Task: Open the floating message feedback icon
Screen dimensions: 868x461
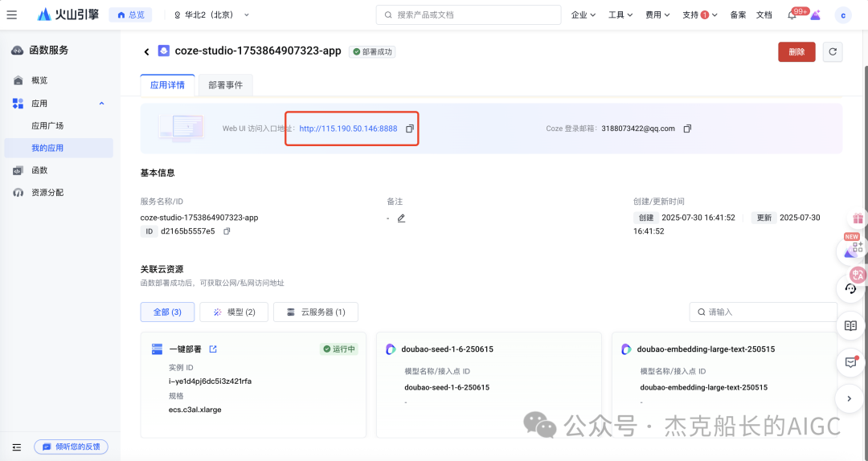Action: point(851,362)
